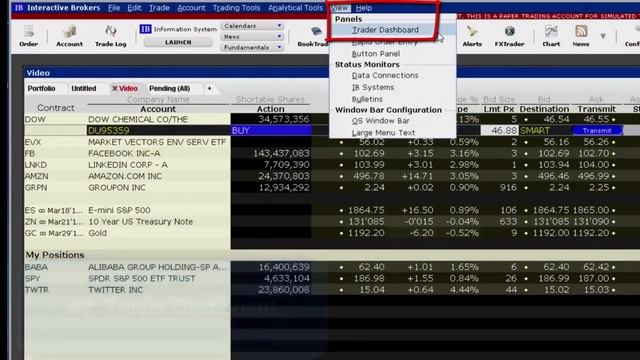
Task: Open the Trading Tools menu
Action: tap(236, 8)
